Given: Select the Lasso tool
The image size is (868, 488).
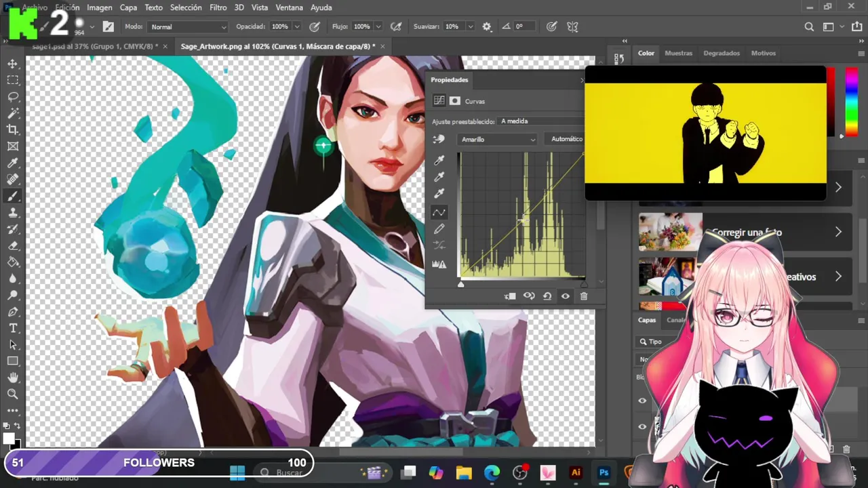Looking at the screenshot, I should coord(13,97).
